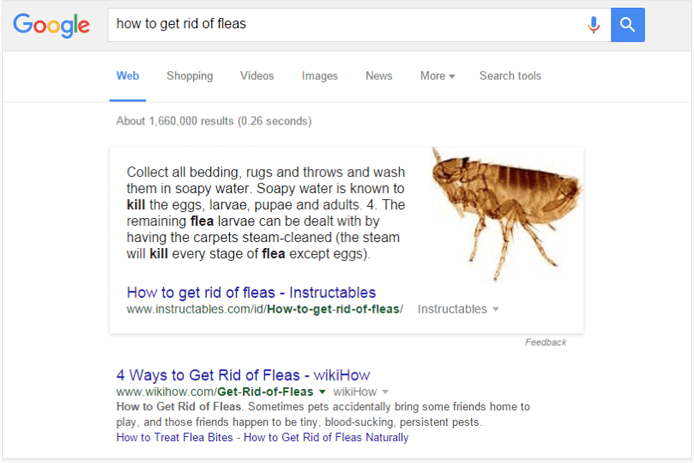Switch to the Shopping tab
This screenshot has width=694, height=463.
coord(189,76)
